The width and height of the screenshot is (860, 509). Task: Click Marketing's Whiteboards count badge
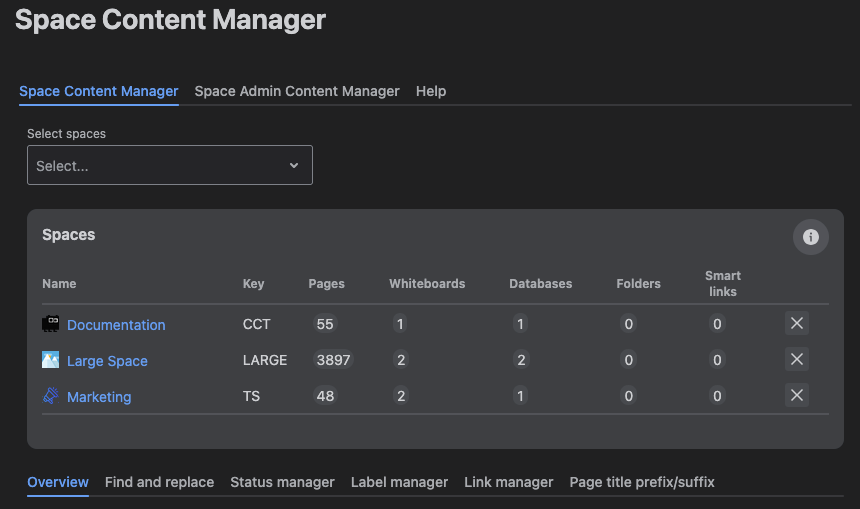[401, 395]
